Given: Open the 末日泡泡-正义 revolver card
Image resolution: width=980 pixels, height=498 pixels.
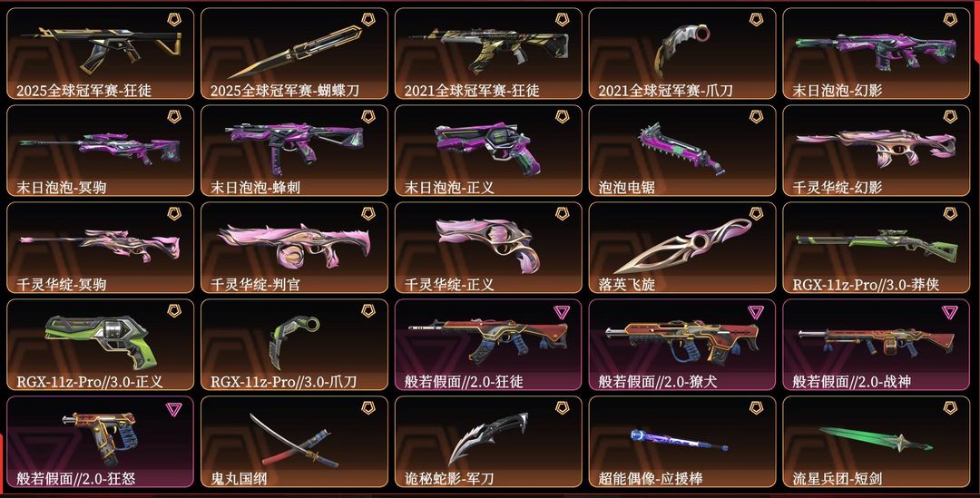Looking at the screenshot, I should [488, 151].
